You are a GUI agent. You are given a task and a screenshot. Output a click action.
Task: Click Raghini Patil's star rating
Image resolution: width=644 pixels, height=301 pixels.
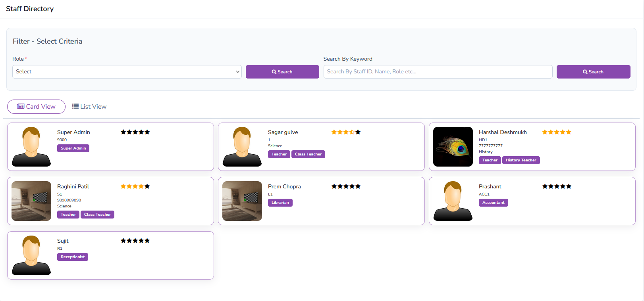pyautogui.click(x=135, y=186)
